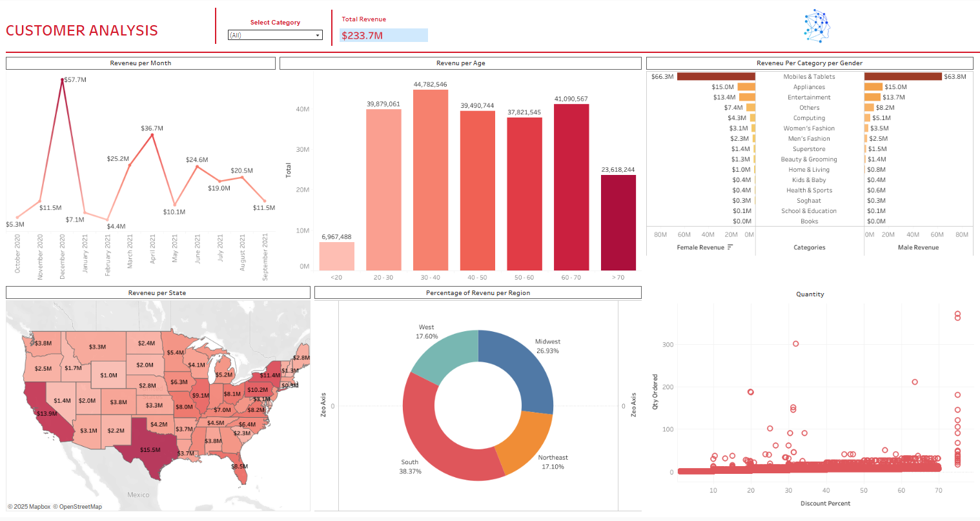Click the 30 - 40 age bar
Viewport: 980px width, 521px height.
[x=431, y=181]
